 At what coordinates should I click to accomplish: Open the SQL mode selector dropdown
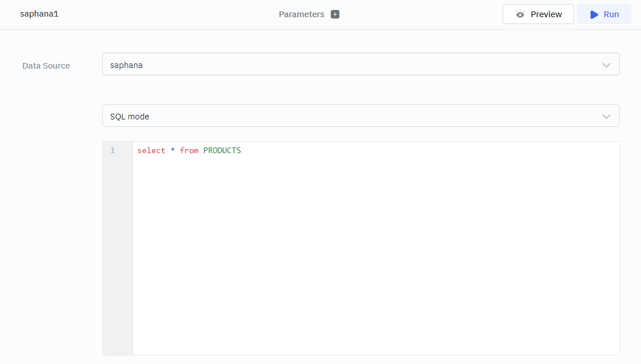pyautogui.click(x=360, y=116)
